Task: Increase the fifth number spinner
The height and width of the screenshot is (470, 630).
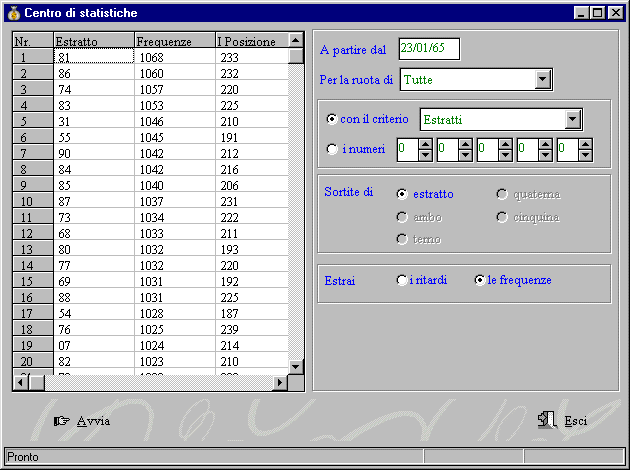Action: pyautogui.click(x=585, y=144)
